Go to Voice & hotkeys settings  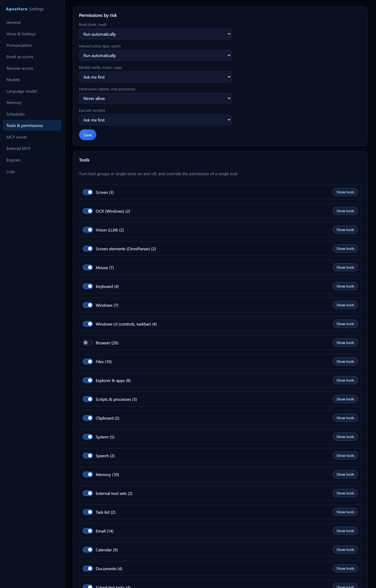click(32, 34)
